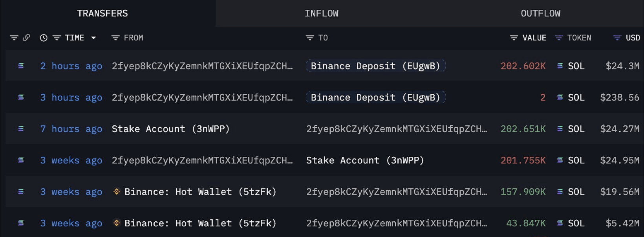
Task: Switch to the OUTFLOW tab
Action: pyautogui.click(x=540, y=13)
